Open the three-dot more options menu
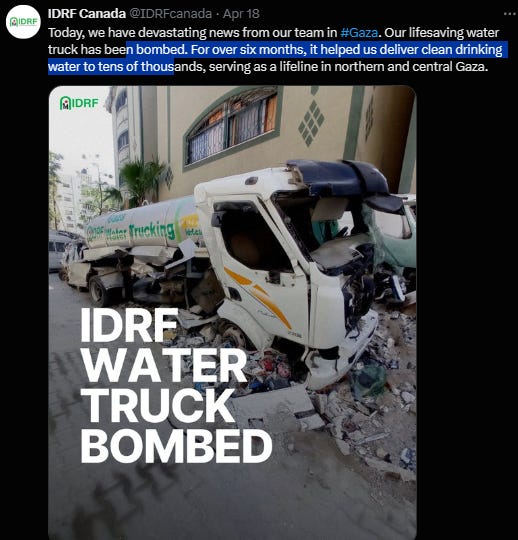The width and height of the screenshot is (518, 540). coord(510,14)
